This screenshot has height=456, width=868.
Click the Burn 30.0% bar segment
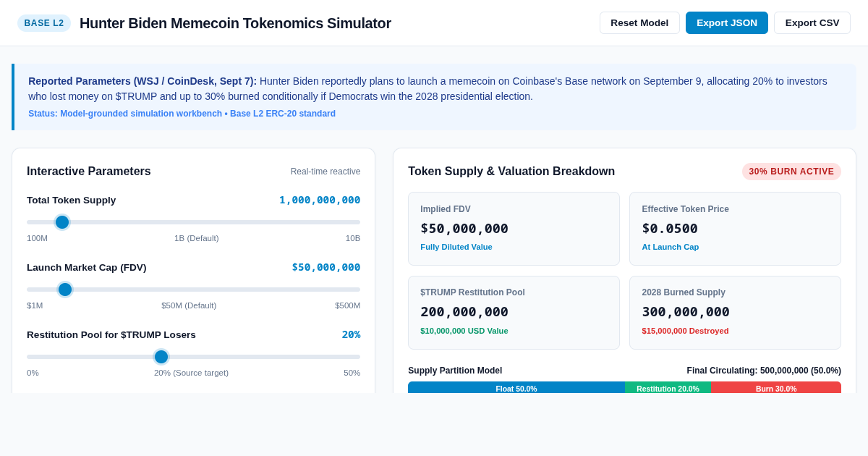click(x=776, y=388)
